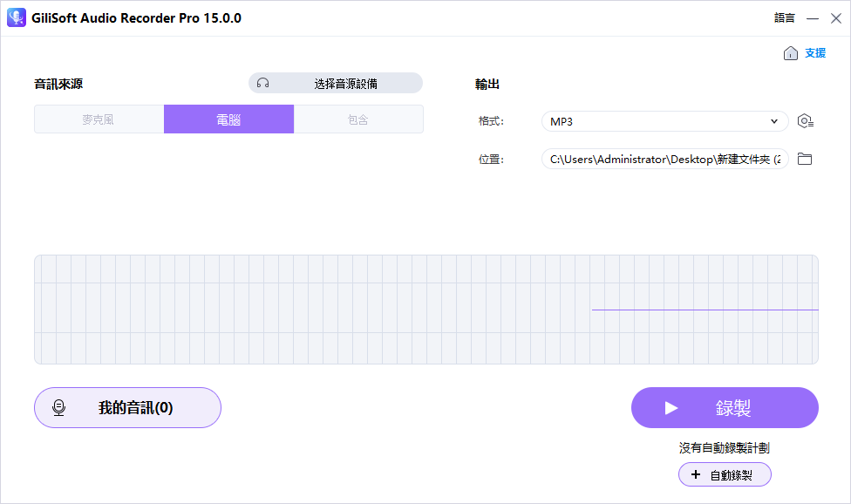The width and height of the screenshot is (851, 504).
Task: Click the play triangle inside 錄製 button
Action: coord(671,407)
